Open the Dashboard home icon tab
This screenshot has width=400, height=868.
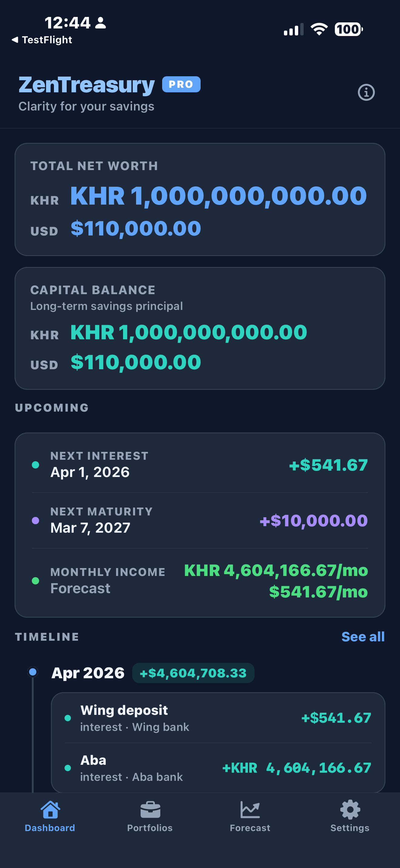pyautogui.click(x=50, y=809)
